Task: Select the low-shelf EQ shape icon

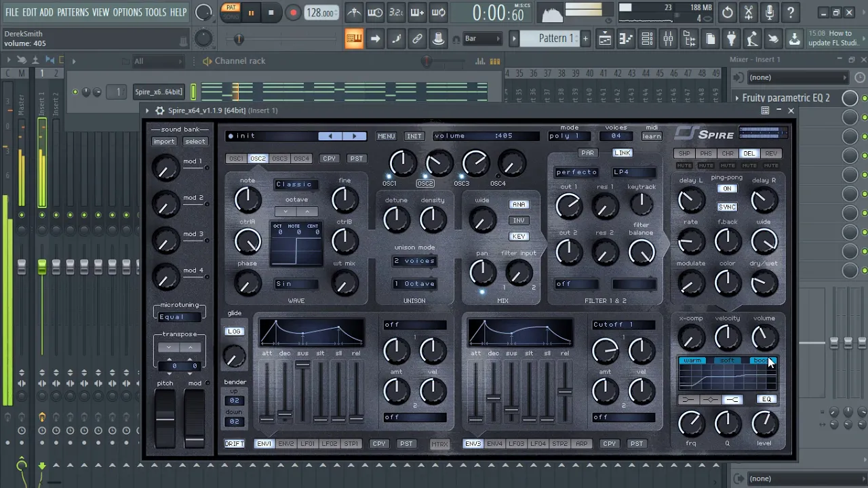Action: (688, 400)
